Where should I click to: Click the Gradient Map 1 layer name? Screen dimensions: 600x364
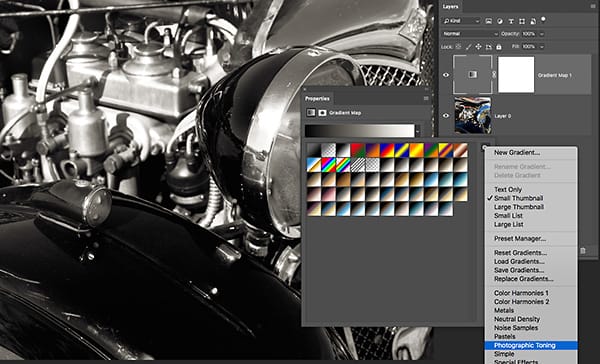click(x=555, y=75)
